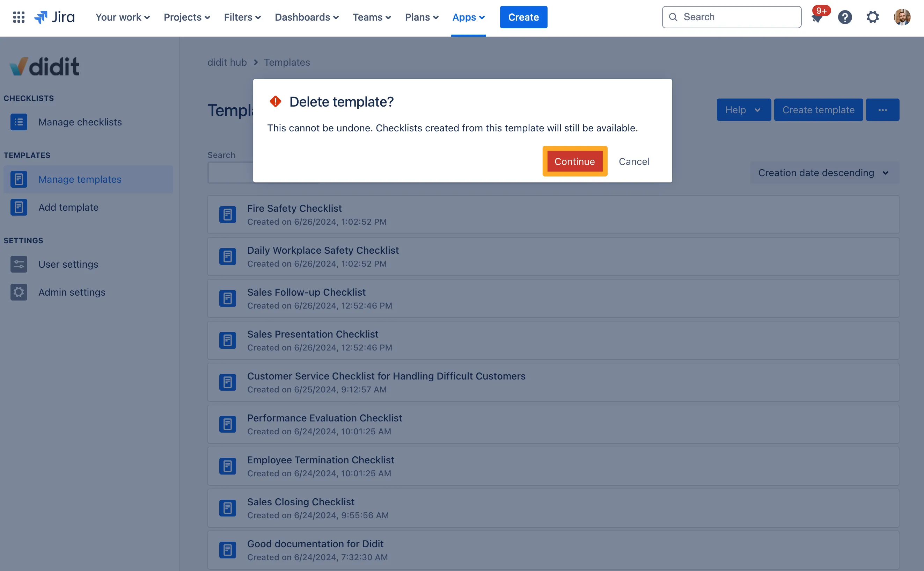This screenshot has height=571, width=924.
Task: Expand the Filters menu
Action: [242, 17]
